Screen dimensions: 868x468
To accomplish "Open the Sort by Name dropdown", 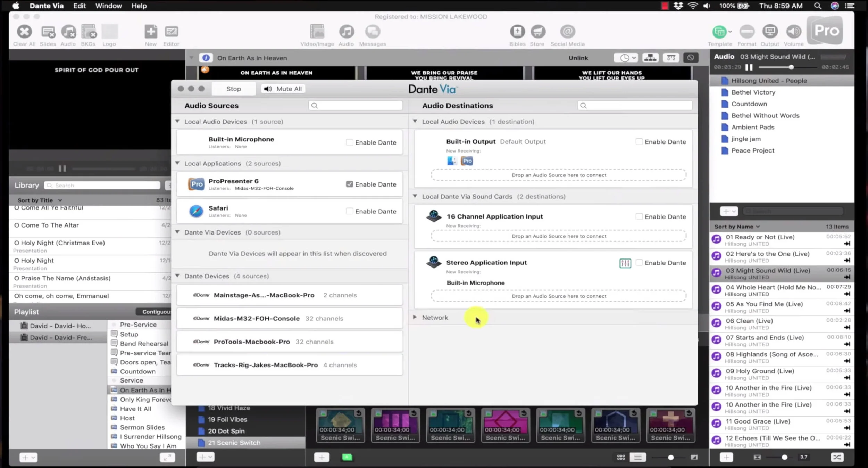I will click(737, 227).
